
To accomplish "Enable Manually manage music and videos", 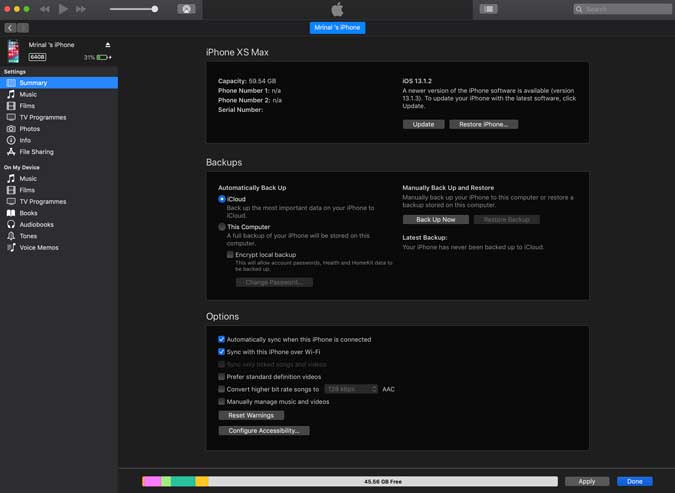I will pos(222,402).
